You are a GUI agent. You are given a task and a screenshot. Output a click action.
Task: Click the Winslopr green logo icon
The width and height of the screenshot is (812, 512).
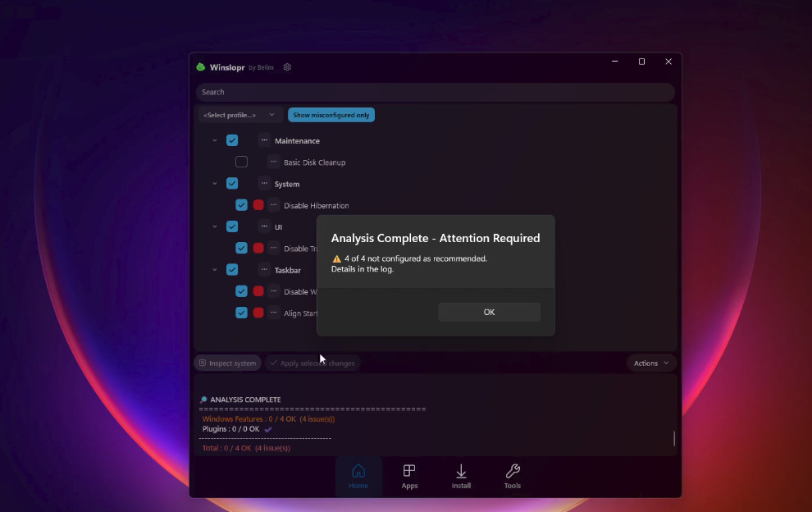coord(201,67)
